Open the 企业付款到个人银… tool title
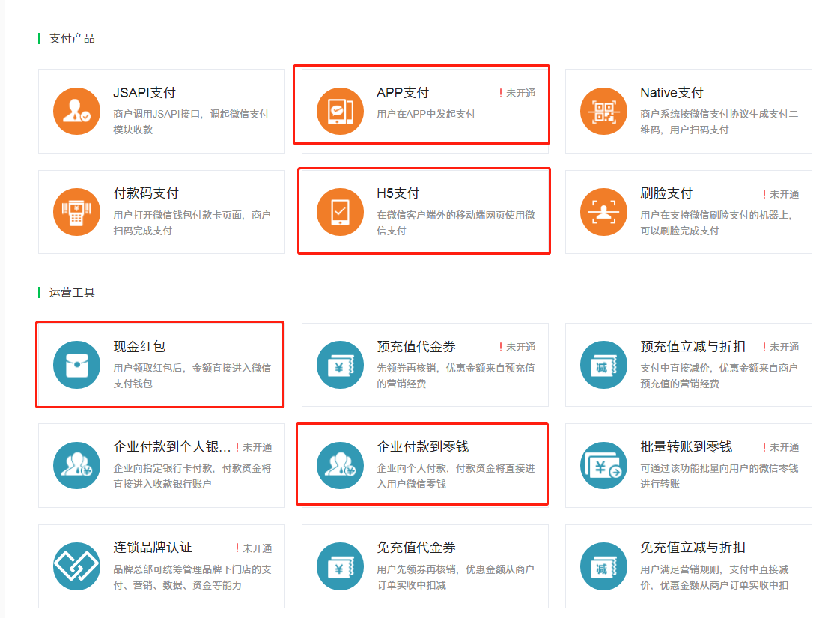 (172, 447)
